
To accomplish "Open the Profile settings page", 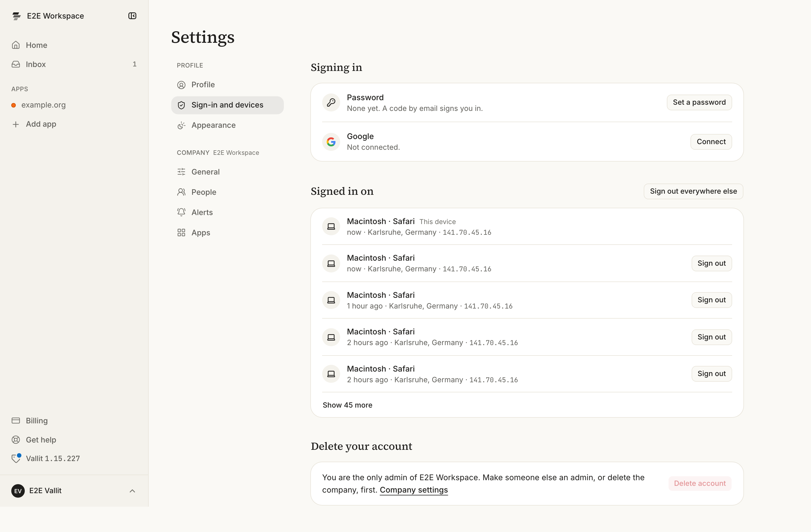I will coord(227,85).
